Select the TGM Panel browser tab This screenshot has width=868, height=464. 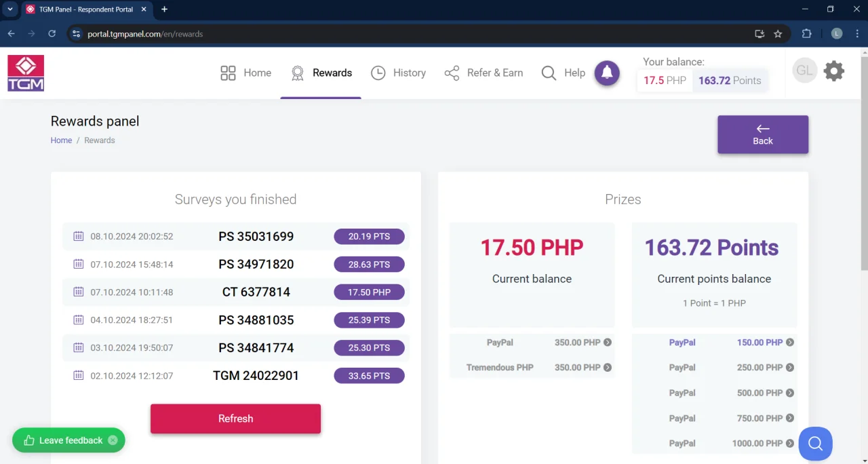pos(86,9)
